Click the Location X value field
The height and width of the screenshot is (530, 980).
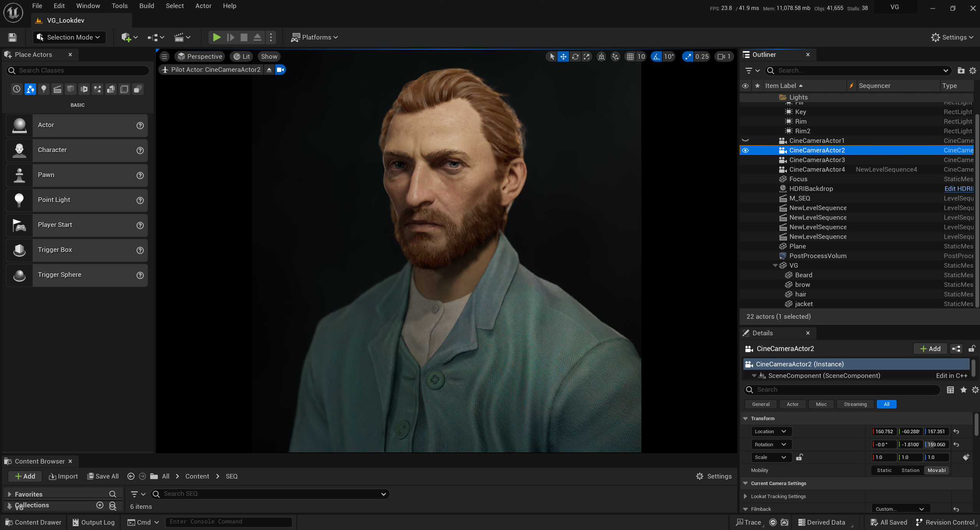click(x=884, y=431)
